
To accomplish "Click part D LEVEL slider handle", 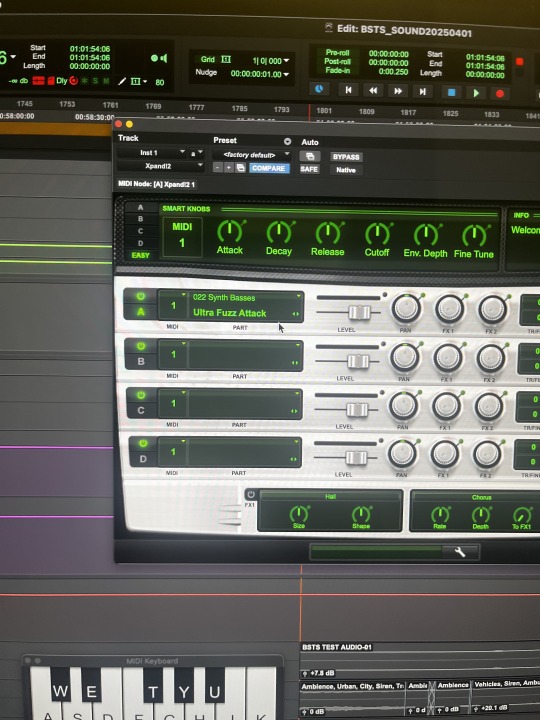I will click(356, 458).
